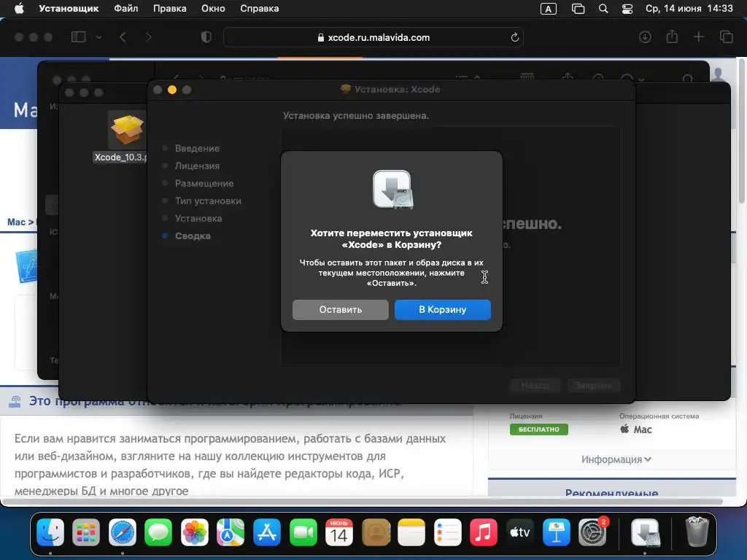Click the keyboard input source icon
This screenshot has width=747, height=560.
[x=549, y=9]
